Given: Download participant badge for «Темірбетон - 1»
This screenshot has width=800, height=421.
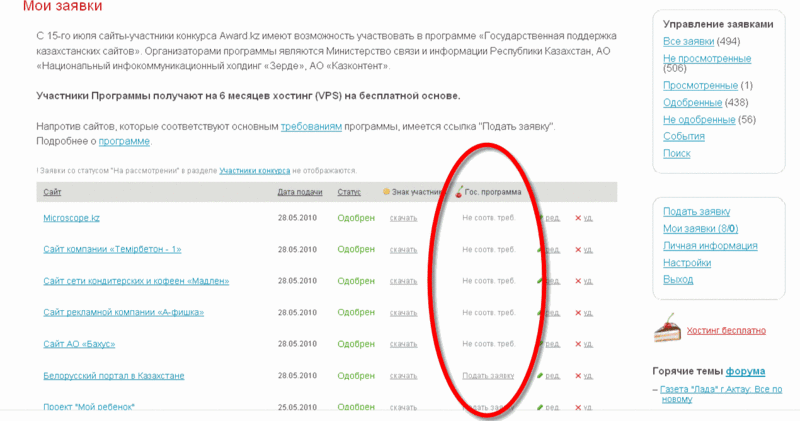Looking at the screenshot, I should (404, 250).
